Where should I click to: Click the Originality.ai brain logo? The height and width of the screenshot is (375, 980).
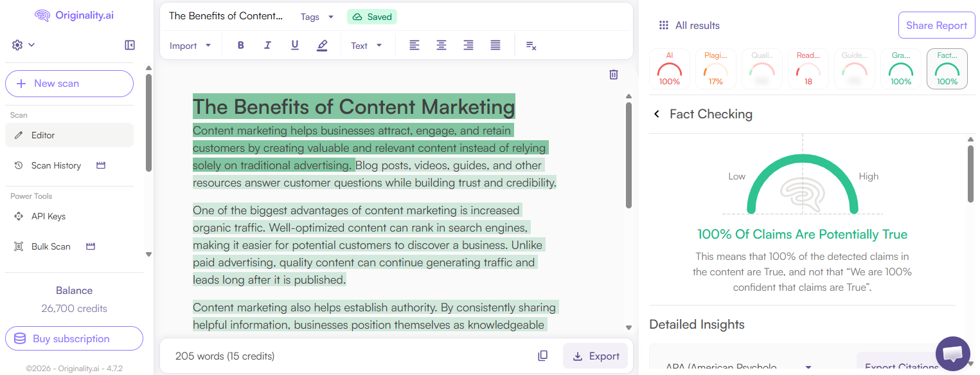(42, 15)
